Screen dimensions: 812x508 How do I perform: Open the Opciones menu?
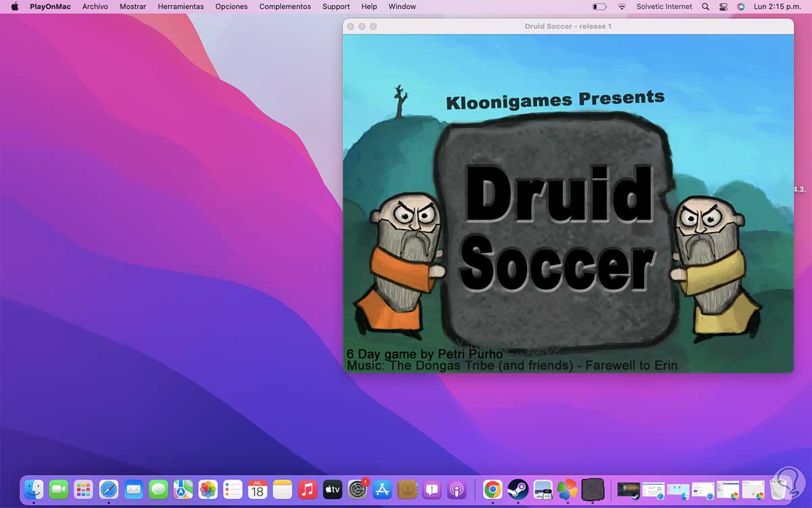click(x=231, y=6)
